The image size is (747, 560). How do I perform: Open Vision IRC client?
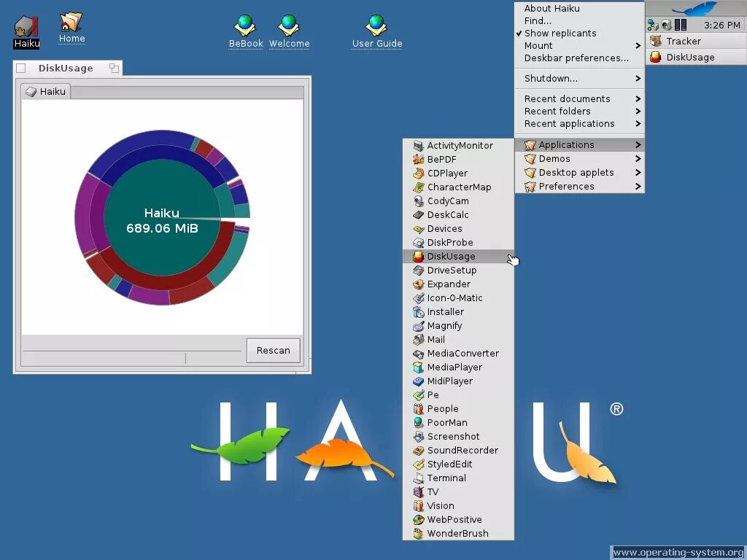point(458,505)
